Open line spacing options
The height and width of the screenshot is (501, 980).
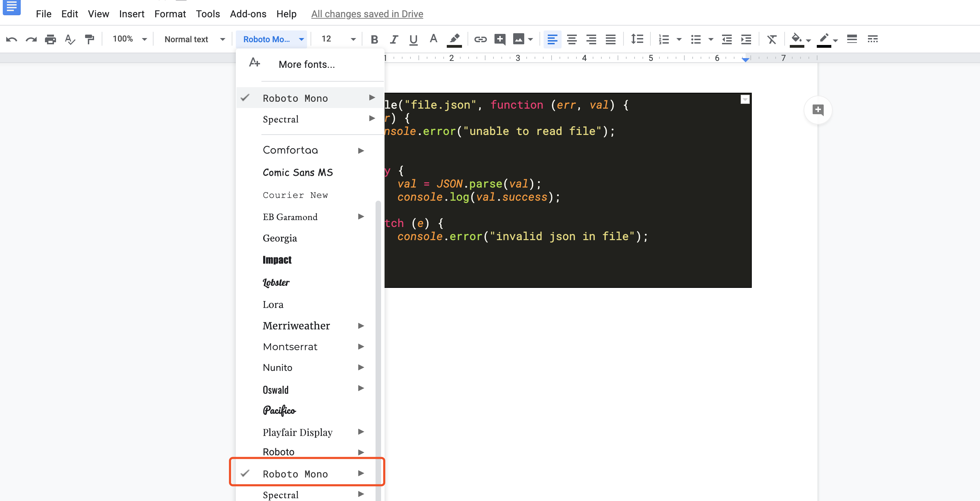[x=637, y=39]
